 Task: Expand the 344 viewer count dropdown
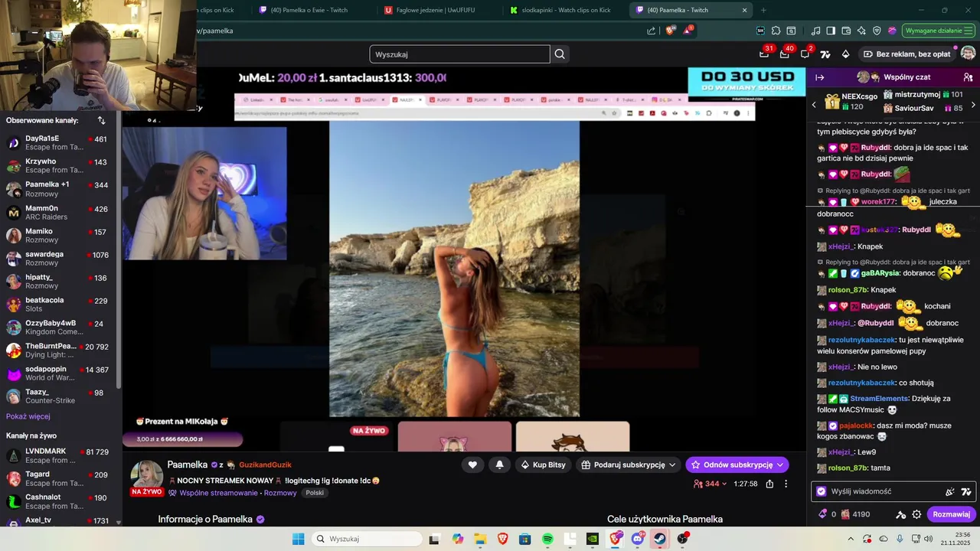(710, 484)
